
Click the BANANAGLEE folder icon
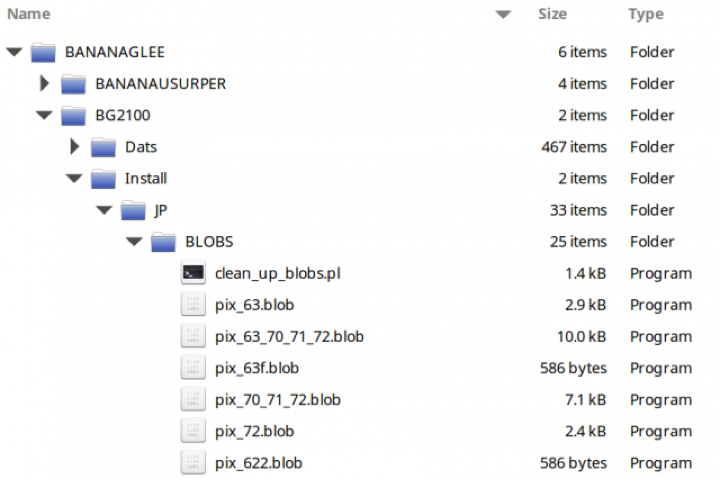43,52
